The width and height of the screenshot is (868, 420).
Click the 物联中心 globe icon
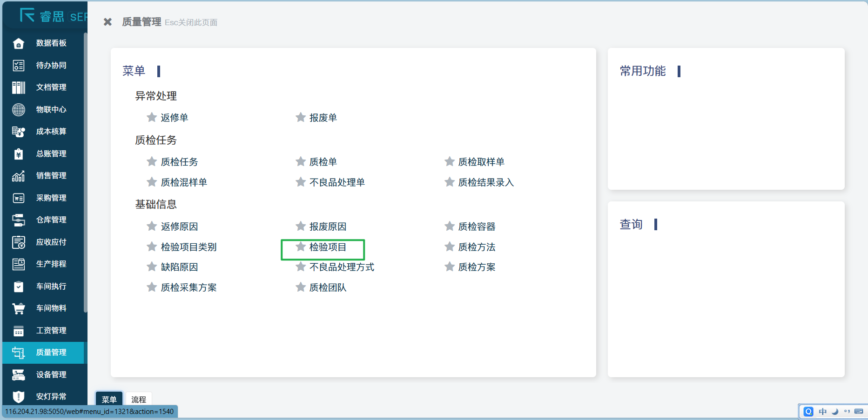19,110
